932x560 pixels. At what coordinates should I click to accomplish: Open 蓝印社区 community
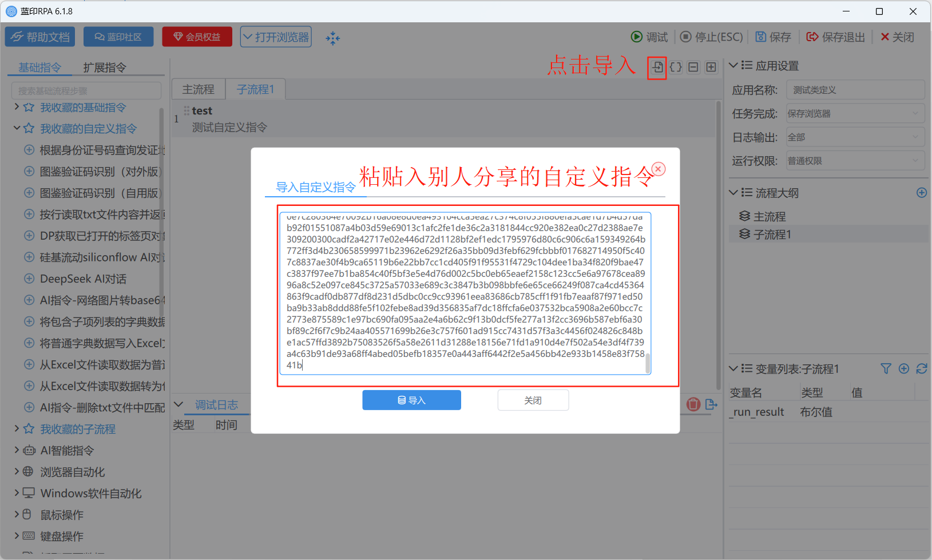coord(118,37)
